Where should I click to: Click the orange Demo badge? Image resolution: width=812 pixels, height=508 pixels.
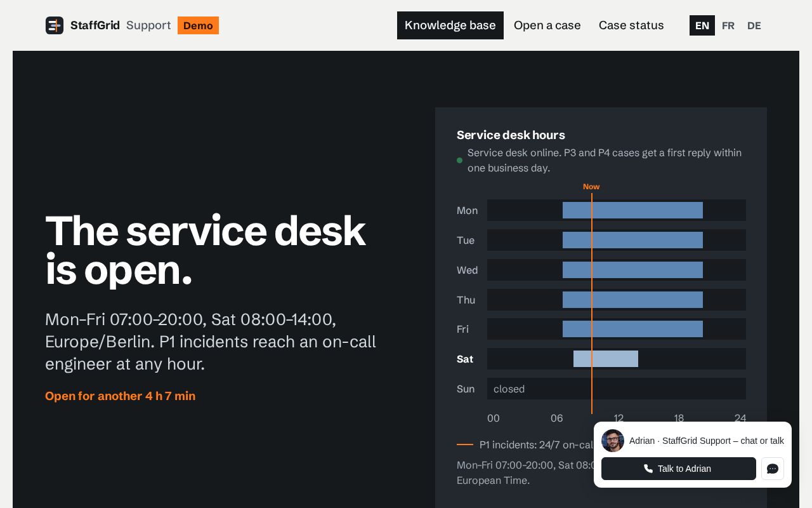[198, 25]
